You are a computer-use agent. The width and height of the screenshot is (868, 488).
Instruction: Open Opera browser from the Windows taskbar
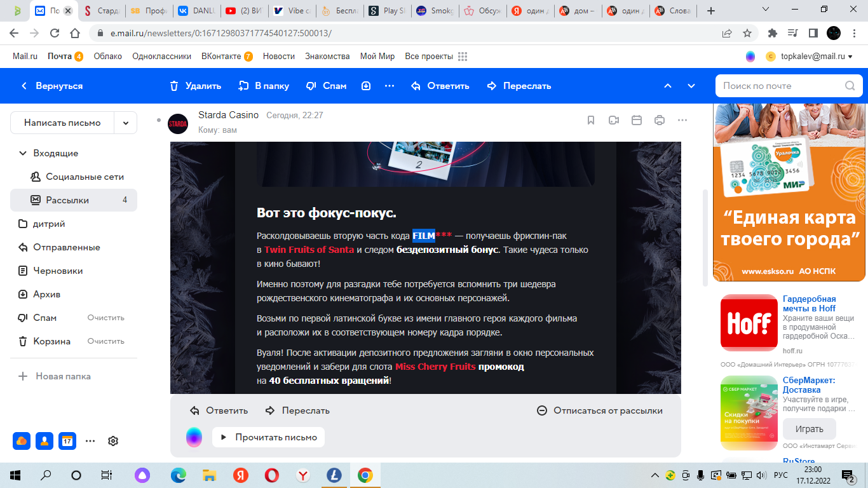[271, 475]
